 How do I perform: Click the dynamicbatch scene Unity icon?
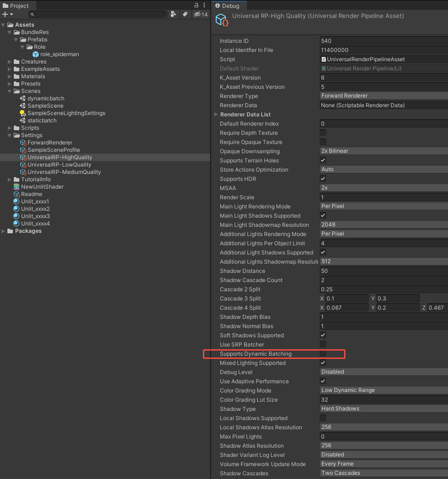pyautogui.click(x=23, y=98)
